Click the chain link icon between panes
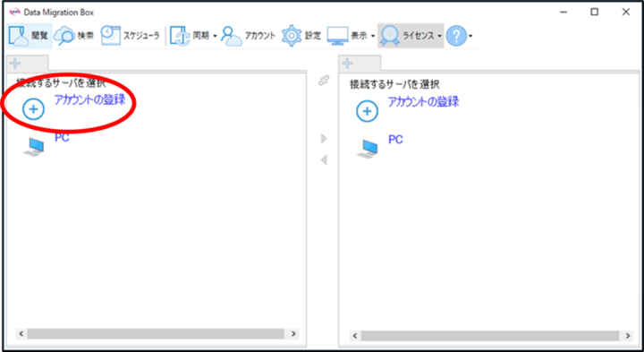 tap(324, 81)
